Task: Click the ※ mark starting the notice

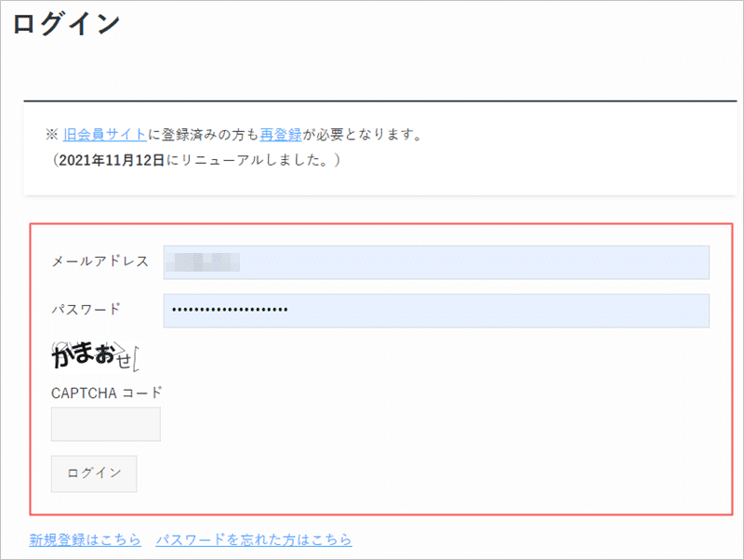Action: tap(51, 134)
